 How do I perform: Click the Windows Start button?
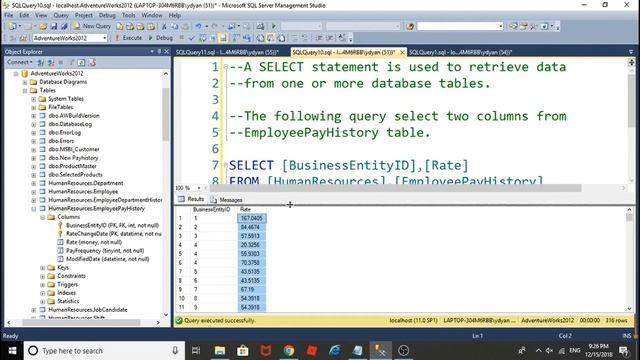pyautogui.click(x=12, y=351)
